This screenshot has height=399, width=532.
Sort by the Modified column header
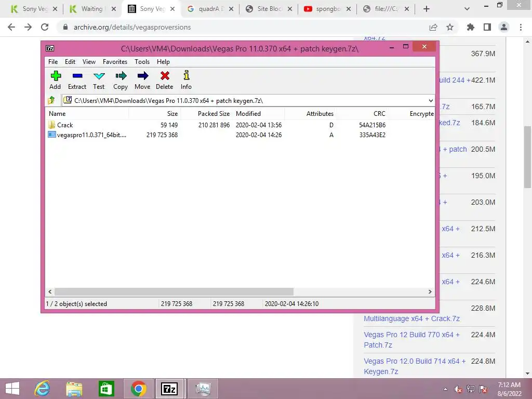(259, 114)
